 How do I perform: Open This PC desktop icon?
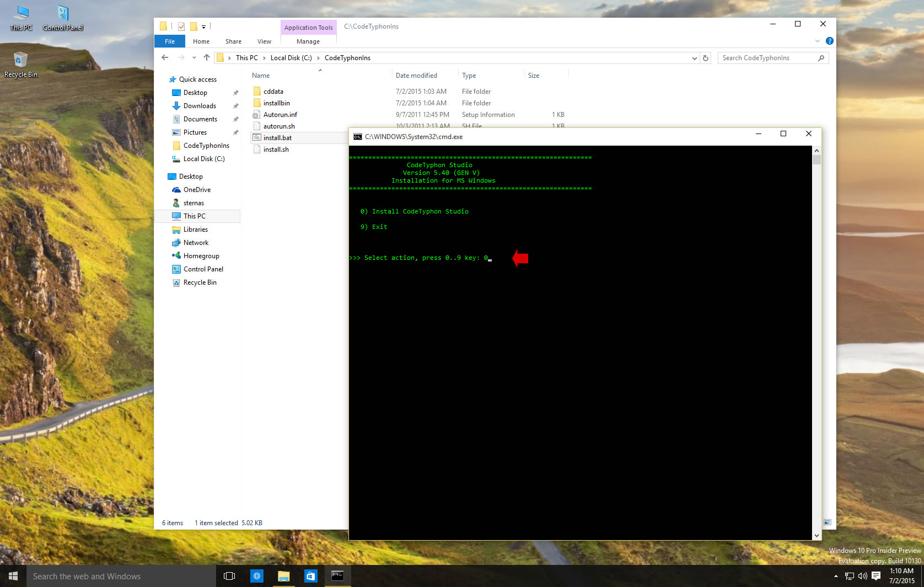point(21,18)
